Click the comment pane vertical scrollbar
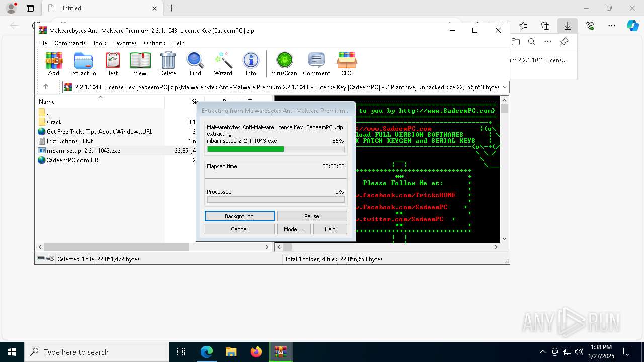 (504, 109)
